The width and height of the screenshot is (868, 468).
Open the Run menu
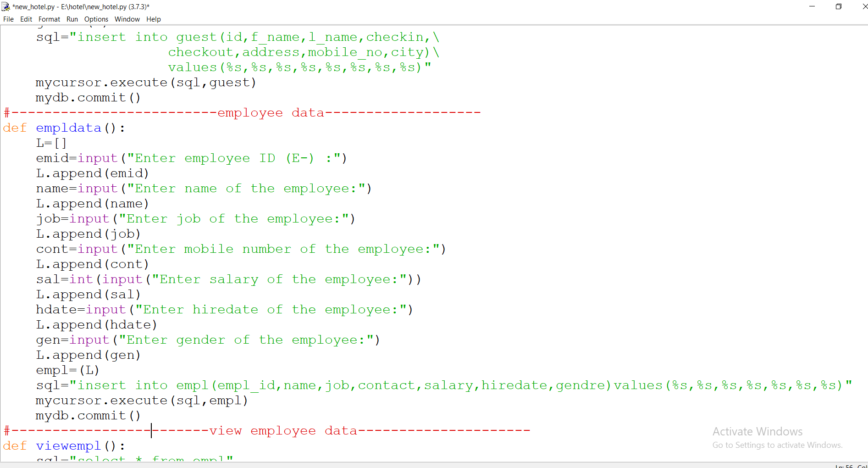(x=72, y=19)
